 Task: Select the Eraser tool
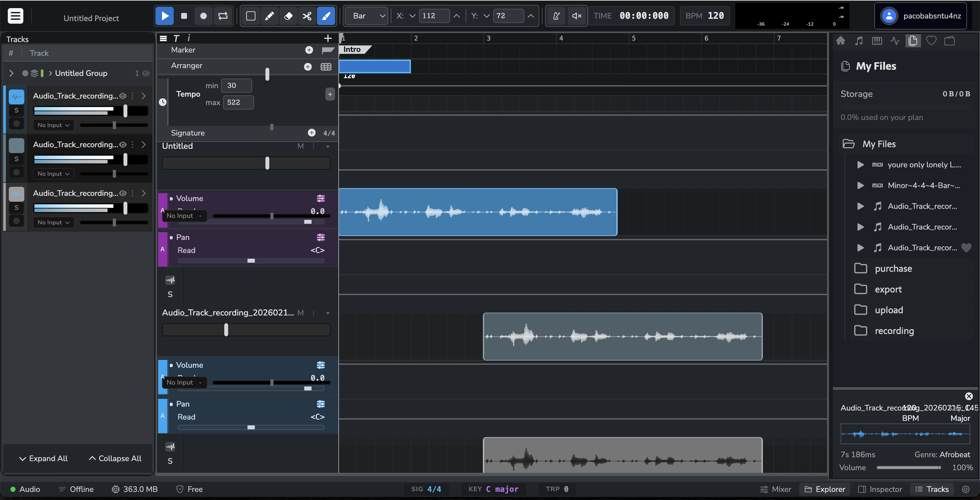click(x=288, y=16)
